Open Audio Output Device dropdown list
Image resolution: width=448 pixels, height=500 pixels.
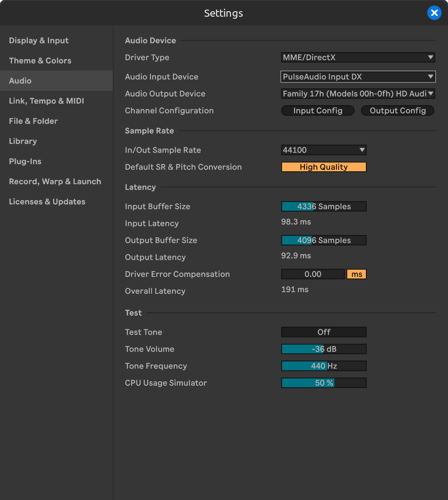pos(358,94)
